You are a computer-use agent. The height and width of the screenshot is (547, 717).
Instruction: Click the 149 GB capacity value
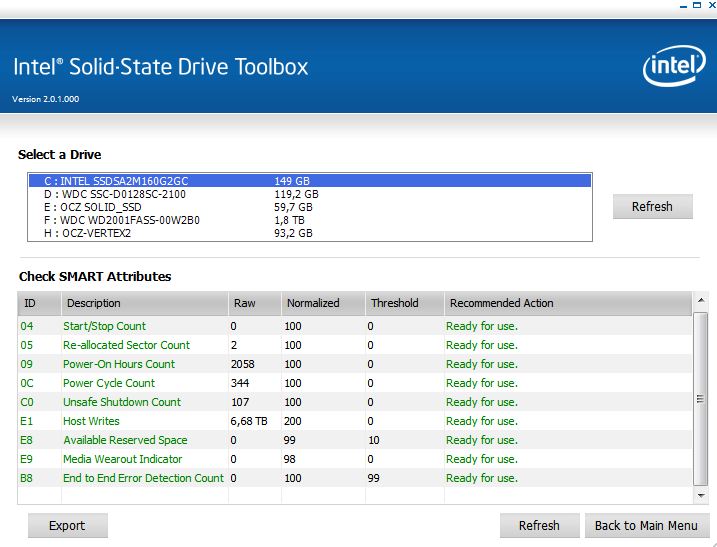tap(292, 181)
